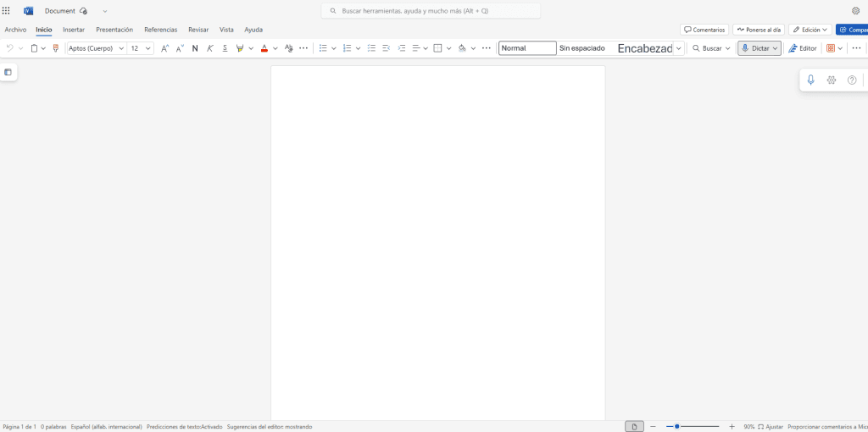Toggle bold formatting with the N button
Image resolution: width=868 pixels, height=432 pixels.
coord(195,48)
